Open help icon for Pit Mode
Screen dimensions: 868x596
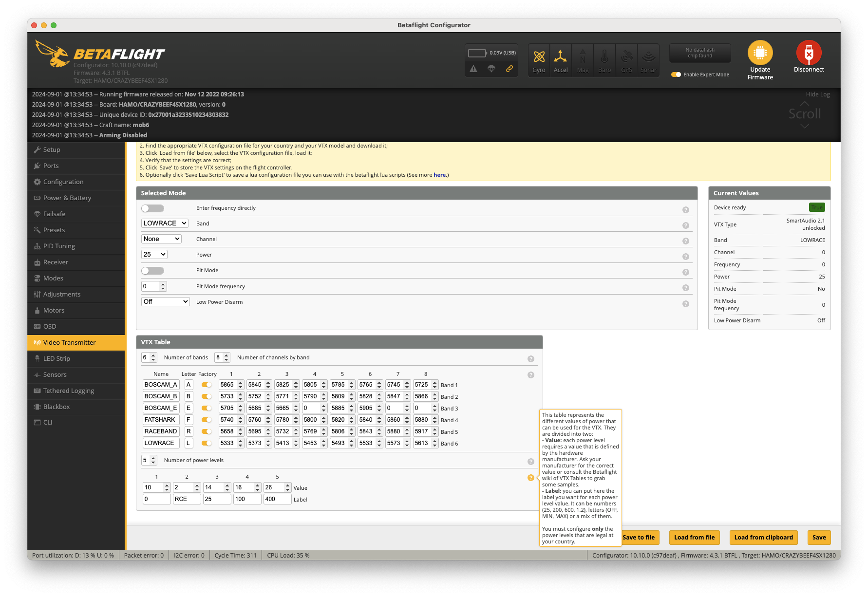click(x=686, y=272)
